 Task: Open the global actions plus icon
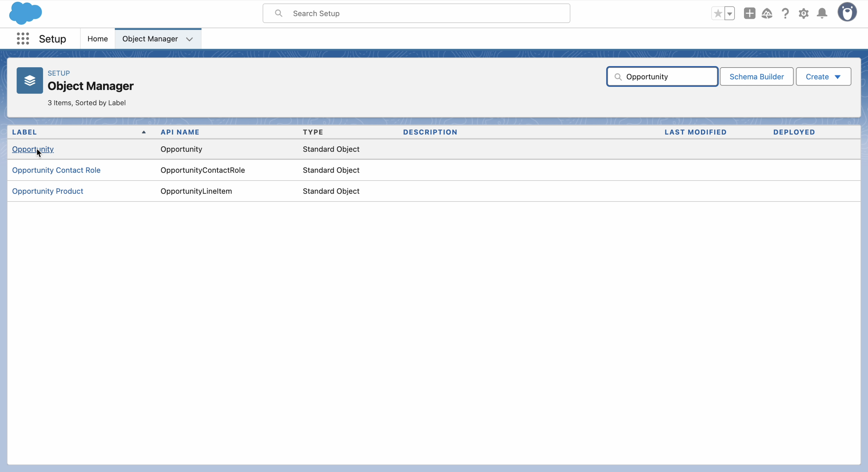[749, 14]
